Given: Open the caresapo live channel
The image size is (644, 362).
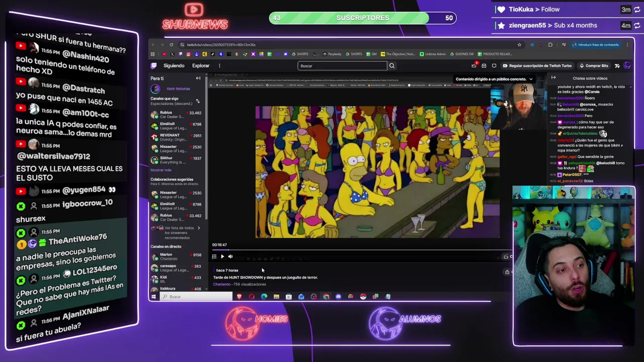Looking at the screenshot, I should pos(176,268).
